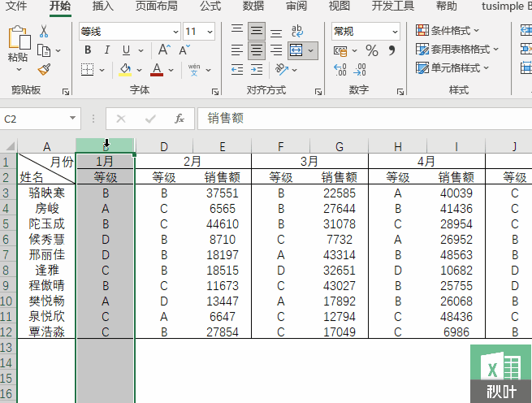Viewport: 532px width, 403px height.
Task: Click the Paste clipboard icon
Action: (19, 37)
